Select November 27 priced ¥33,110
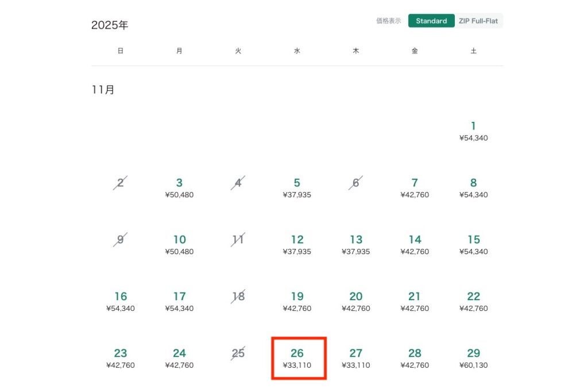This screenshot has width=588, height=392. (356, 358)
